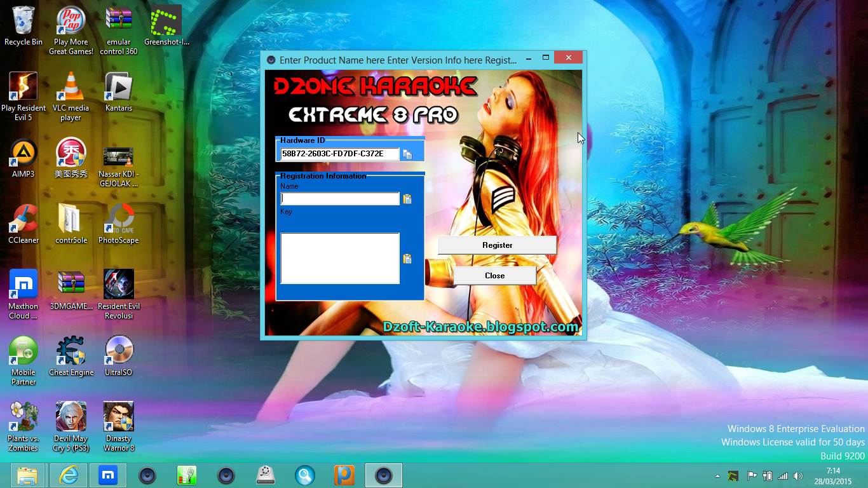Select the 3DMGAME archive icon
Viewport: 868px width, 488px height.
tap(71, 290)
